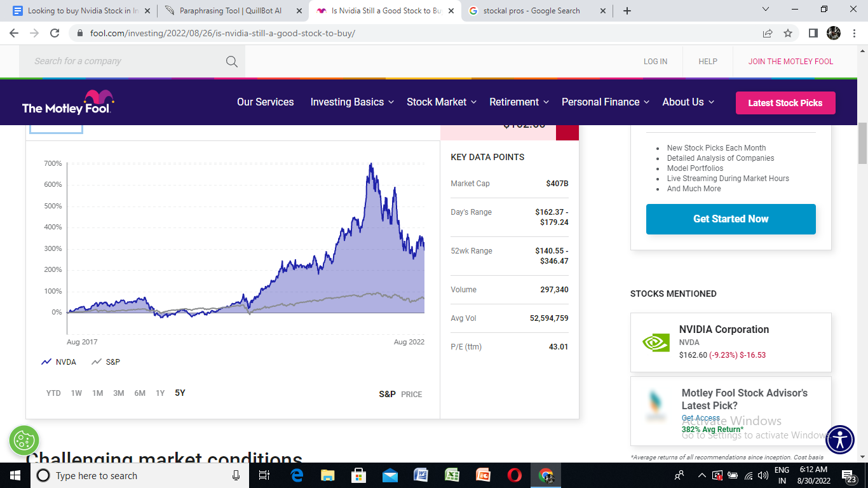
Task: Open Microsoft Store from the taskbar
Action: pyautogui.click(x=358, y=475)
